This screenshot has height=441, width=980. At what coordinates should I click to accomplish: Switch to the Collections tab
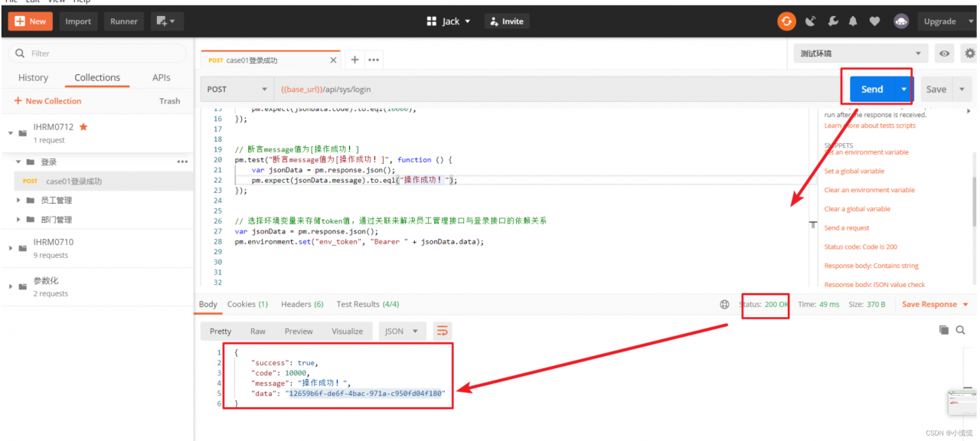tap(97, 77)
